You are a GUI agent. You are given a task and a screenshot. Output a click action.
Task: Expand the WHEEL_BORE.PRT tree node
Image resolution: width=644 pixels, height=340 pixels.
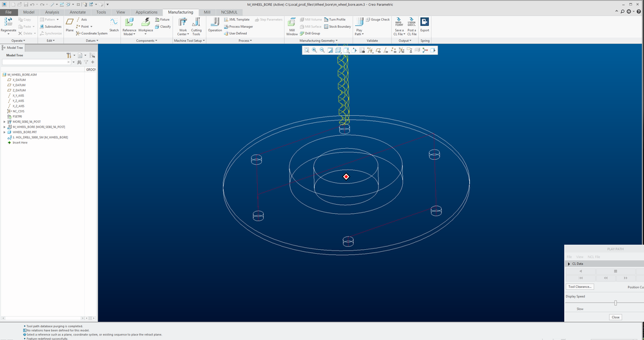[x=5, y=132]
